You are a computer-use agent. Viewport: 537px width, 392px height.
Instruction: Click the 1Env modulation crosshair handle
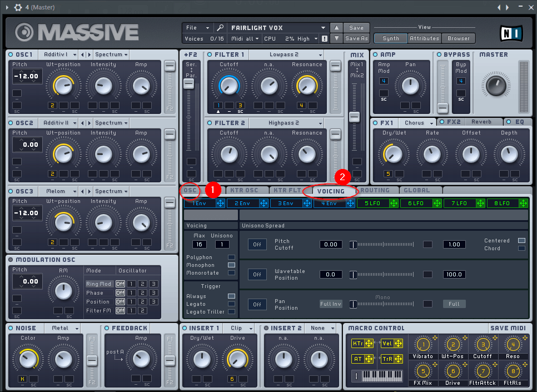click(220, 204)
